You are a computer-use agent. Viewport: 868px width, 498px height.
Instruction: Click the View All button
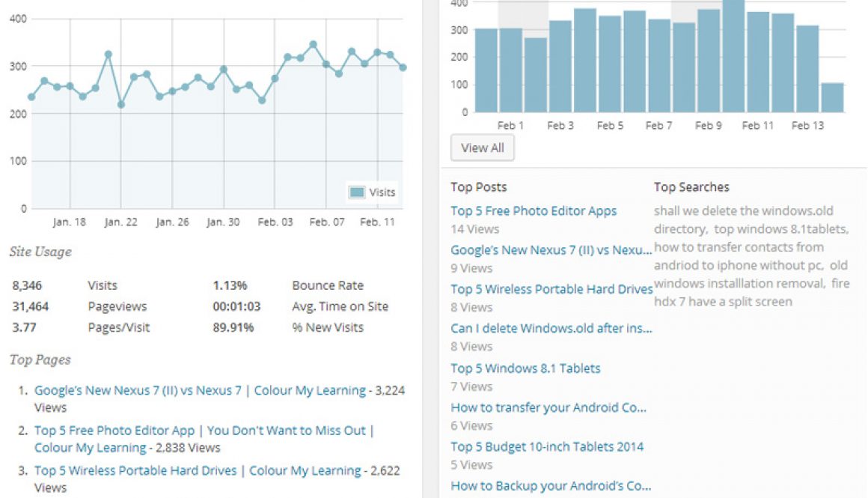point(482,148)
